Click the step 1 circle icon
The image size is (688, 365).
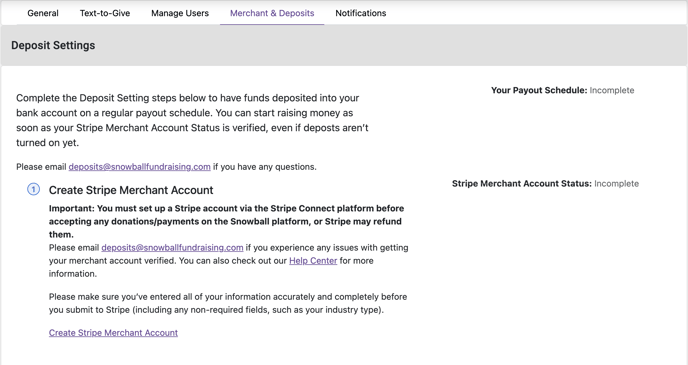[33, 190]
